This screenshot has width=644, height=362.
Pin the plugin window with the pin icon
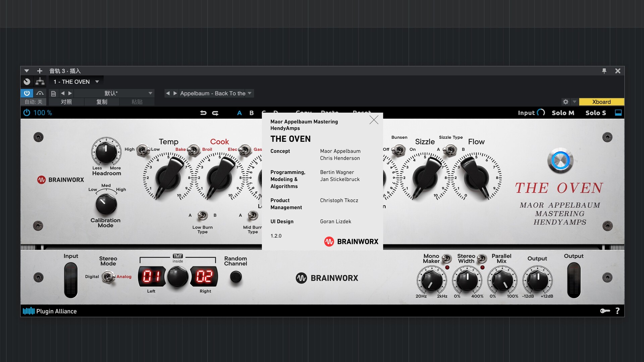coord(604,71)
